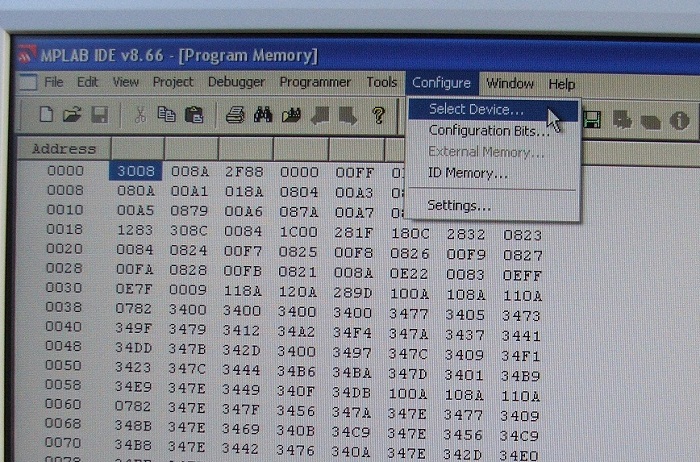Click the Address column header
The image size is (700, 462).
coord(64,149)
